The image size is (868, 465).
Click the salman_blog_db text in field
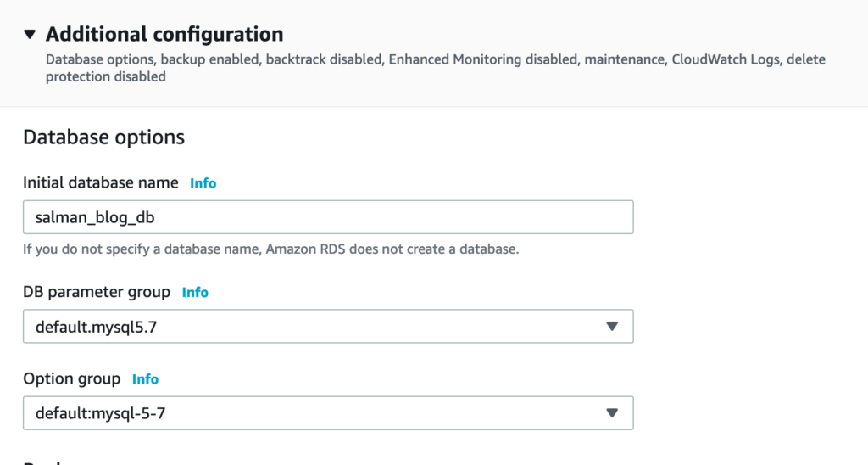click(95, 218)
